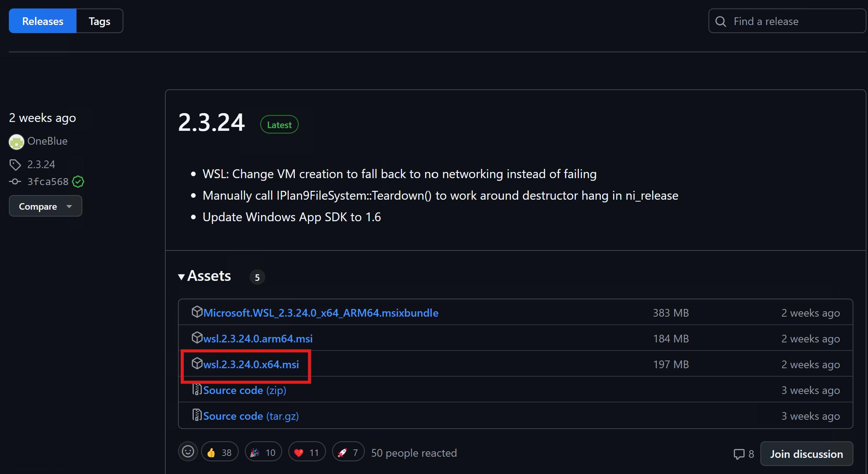The height and width of the screenshot is (474, 868).
Task: Click the verified badge next to commit 3fca568
Action: [x=78, y=182]
